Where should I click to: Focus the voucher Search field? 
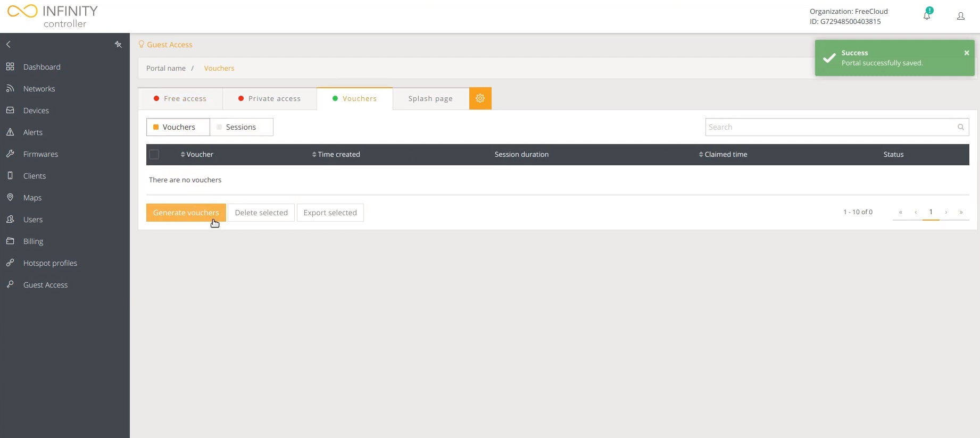pos(837,127)
